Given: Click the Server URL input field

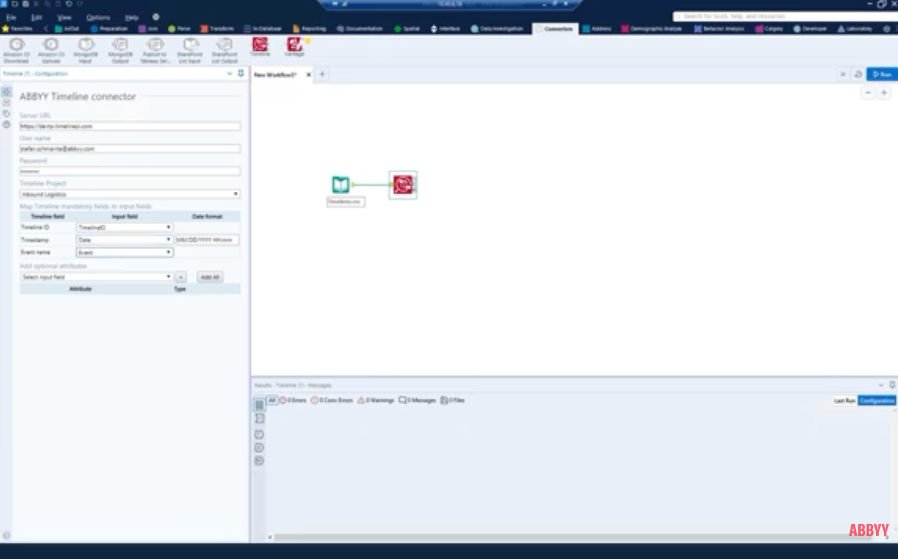Looking at the screenshot, I should click(130, 125).
